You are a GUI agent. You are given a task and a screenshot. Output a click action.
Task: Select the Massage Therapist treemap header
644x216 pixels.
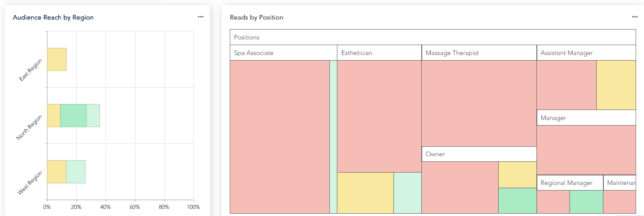(479, 53)
